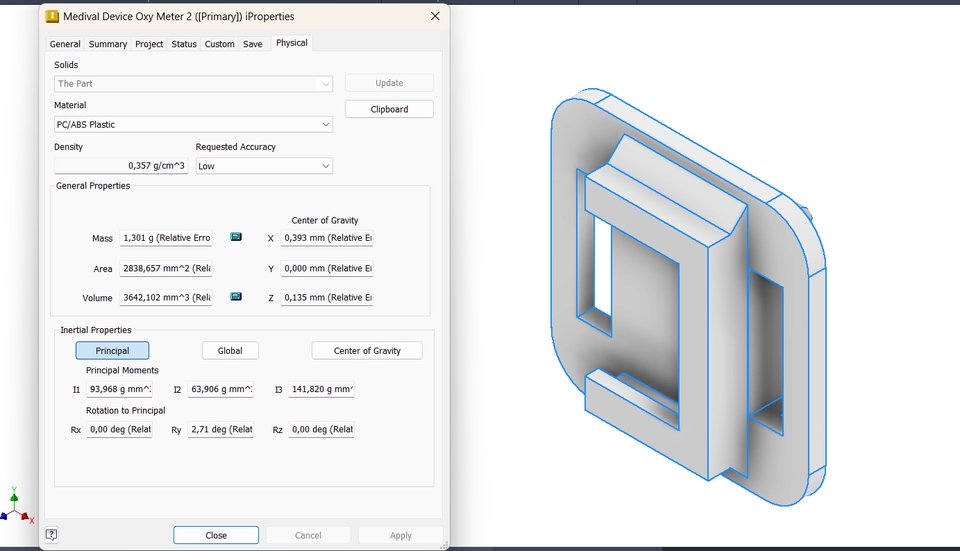Click the Mass value field
This screenshot has width=960, height=551.
[x=166, y=238]
